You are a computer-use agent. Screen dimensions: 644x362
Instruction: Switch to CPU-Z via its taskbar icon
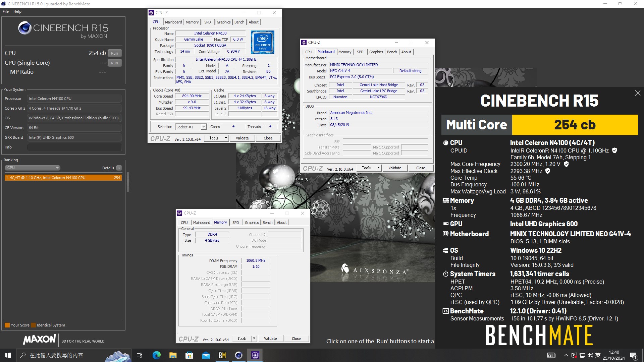click(x=255, y=355)
